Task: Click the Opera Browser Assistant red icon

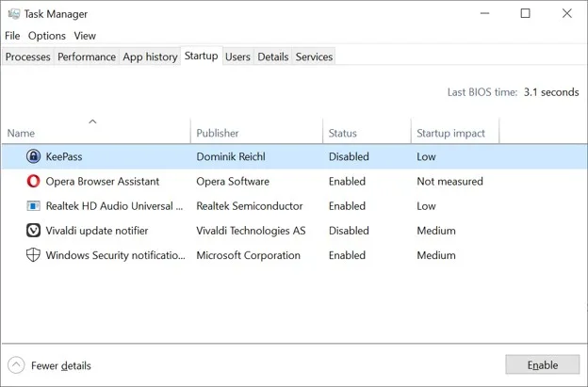Action: [33, 182]
